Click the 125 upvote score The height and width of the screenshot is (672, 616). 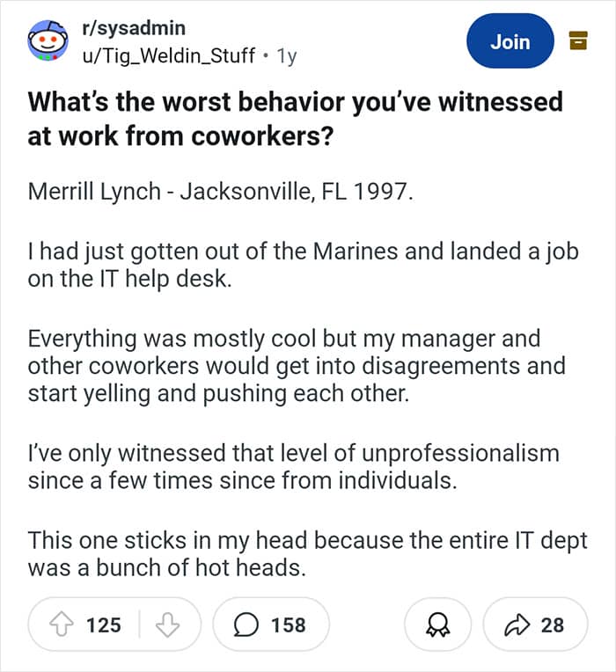click(x=104, y=625)
